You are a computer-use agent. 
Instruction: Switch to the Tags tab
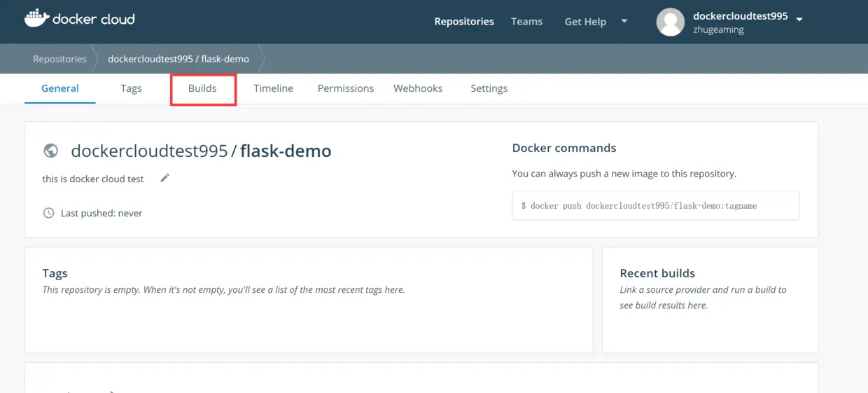131,88
